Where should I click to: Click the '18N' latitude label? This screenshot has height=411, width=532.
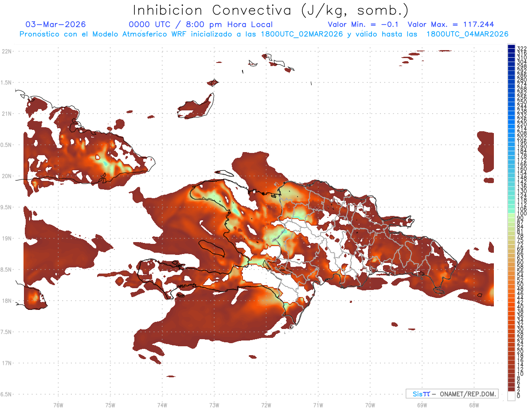click(6, 301)
